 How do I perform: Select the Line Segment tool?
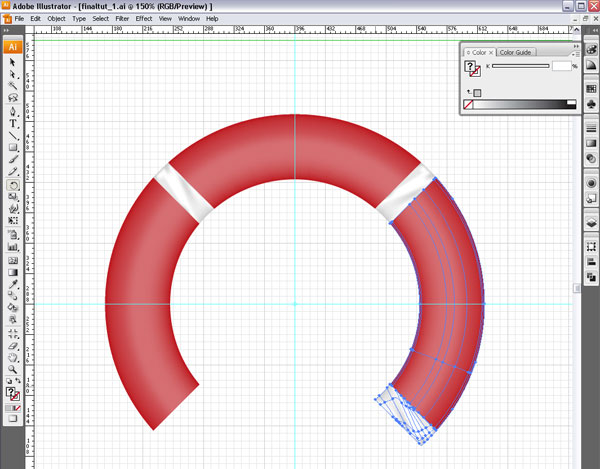pos(13,135)
